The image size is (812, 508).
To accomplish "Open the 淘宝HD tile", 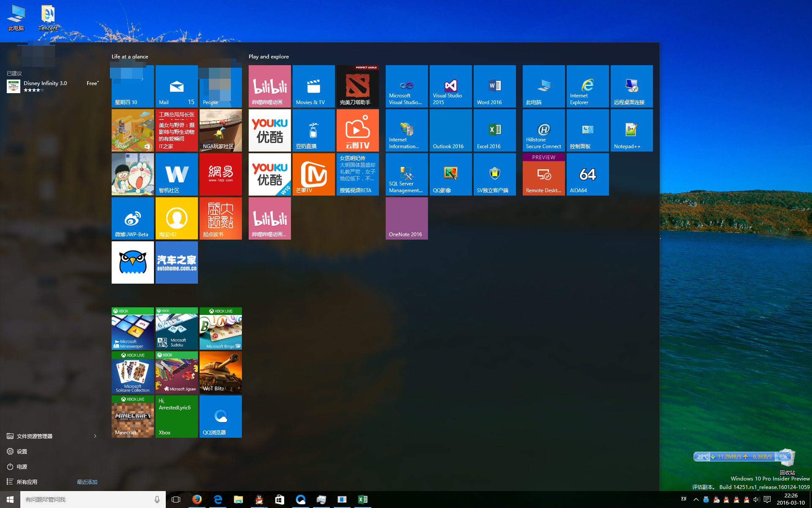I will (x=177, y=218).
